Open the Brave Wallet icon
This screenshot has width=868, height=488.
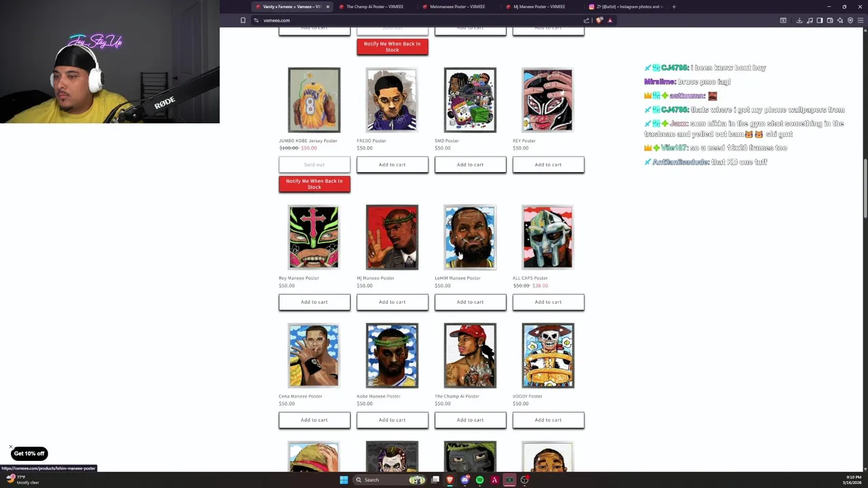[830, 20]
